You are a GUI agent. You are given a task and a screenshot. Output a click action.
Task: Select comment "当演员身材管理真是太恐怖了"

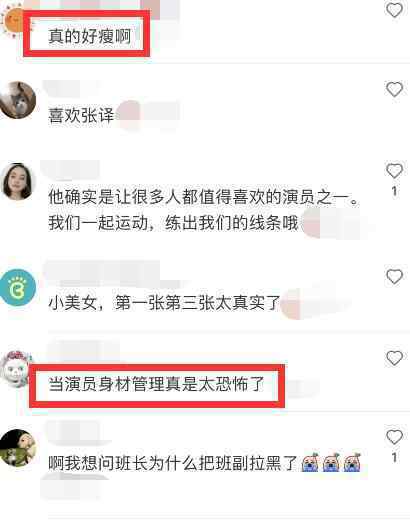(156, 384)
